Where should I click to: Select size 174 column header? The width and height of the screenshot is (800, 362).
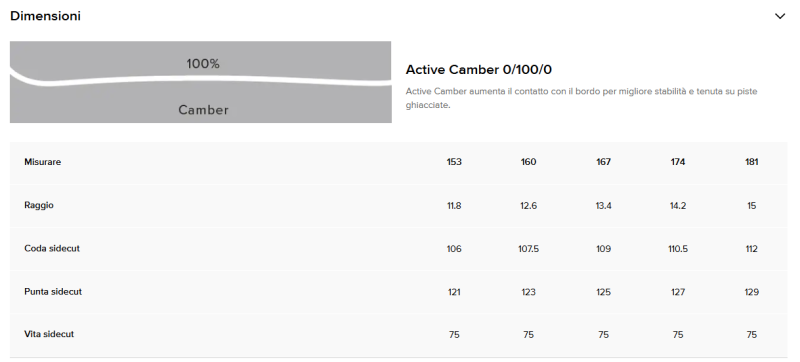click(x=678, y=162)
